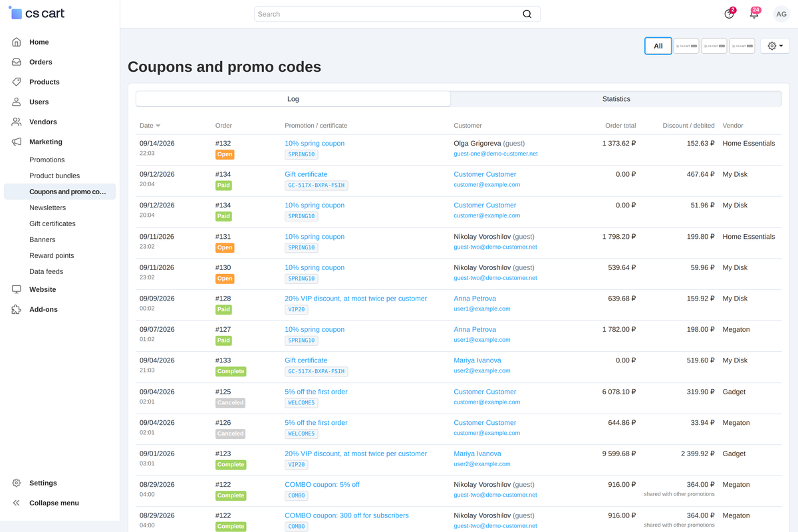Open Add-ons via the puzzle icon
The height and width of the screenshot is (532, 798).
point(17,309)
